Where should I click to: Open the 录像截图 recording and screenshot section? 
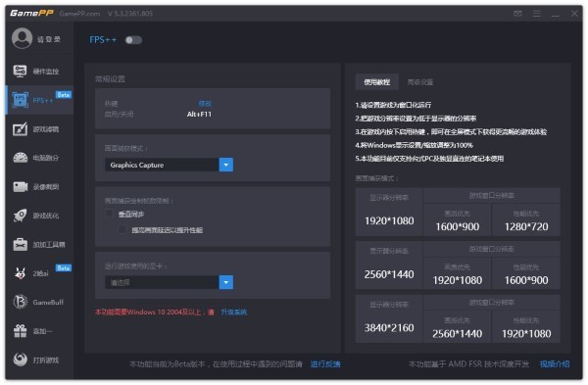coord(39,187)
